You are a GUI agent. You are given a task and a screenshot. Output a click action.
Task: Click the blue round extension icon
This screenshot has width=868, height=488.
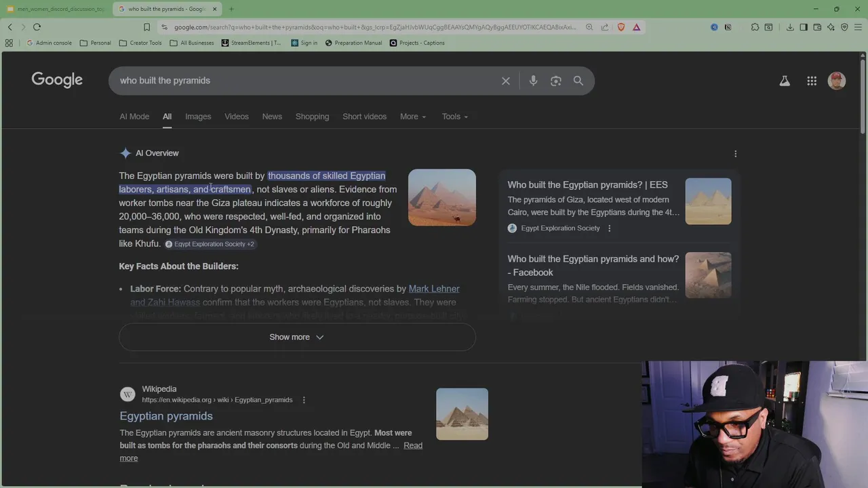[x=714, y=27]
